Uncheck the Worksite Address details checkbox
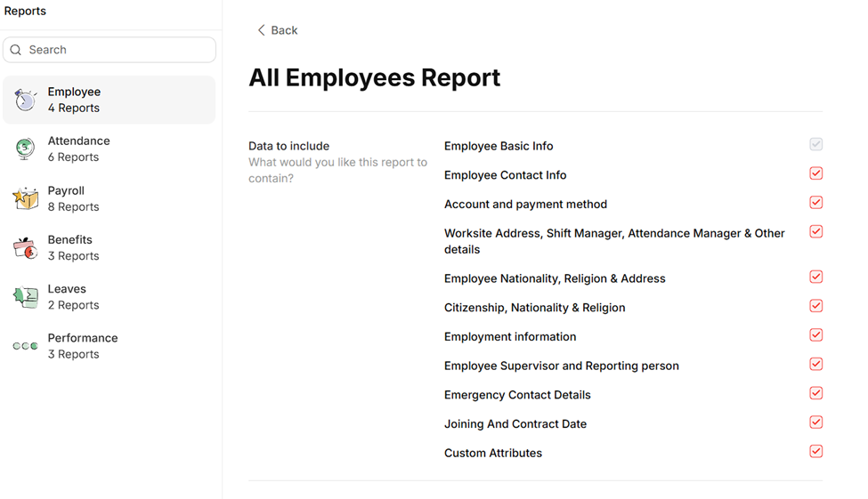The height and width of the screenshot is (499, 868). coord(816,232)
